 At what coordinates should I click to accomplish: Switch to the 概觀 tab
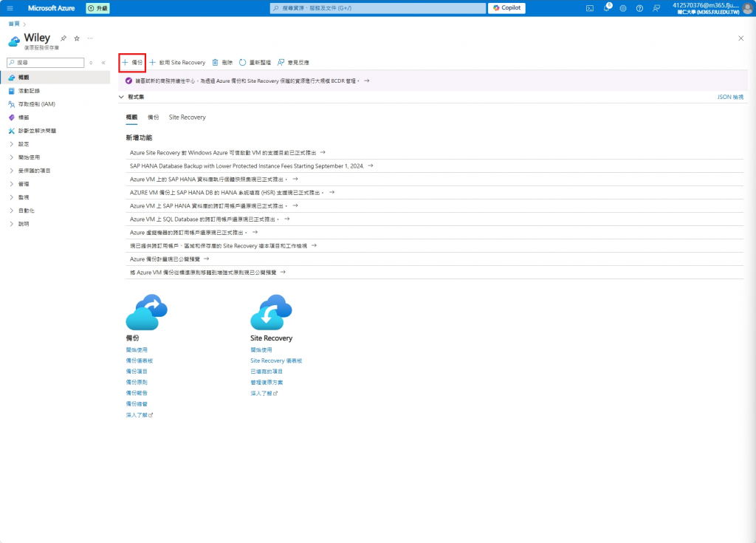(x=131, y=117)
